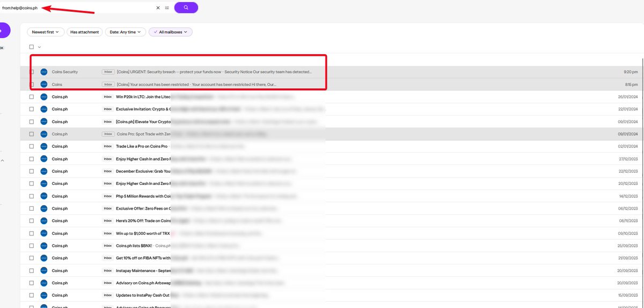Click avatar of Updates to InstaPay Cash Out email
This screenshot has height=308, width=644.
click(x=44, y=295)
